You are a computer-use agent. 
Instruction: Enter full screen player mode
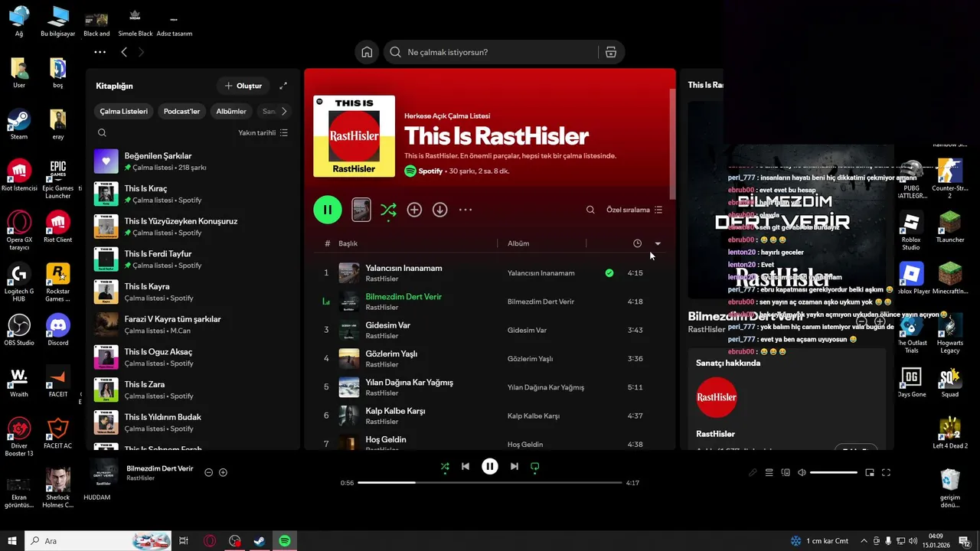pos(886,473)
